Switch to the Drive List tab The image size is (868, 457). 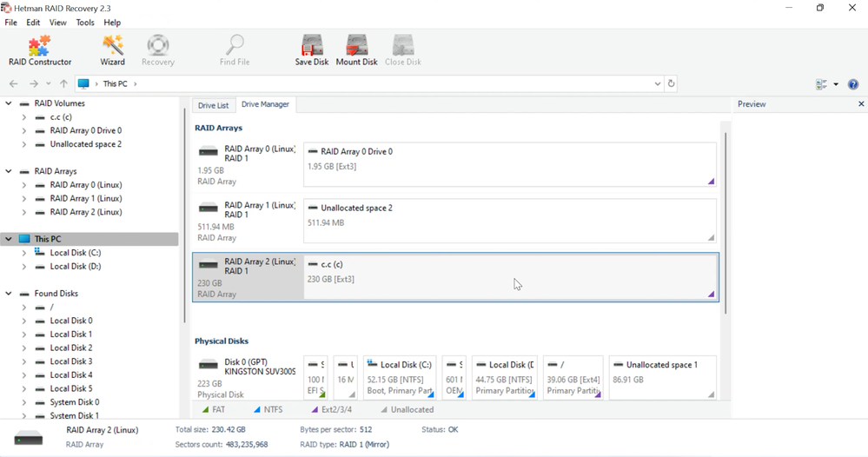coord(213,105)
